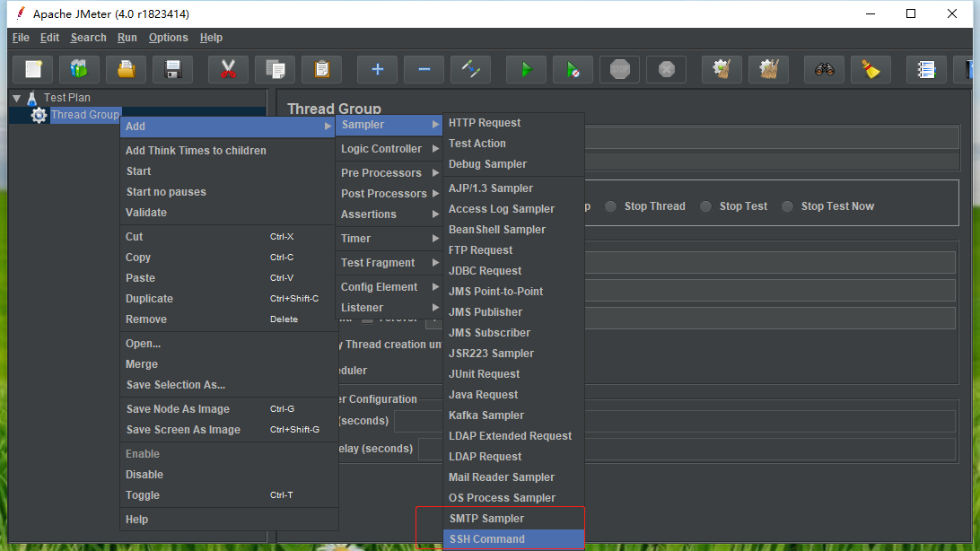Screen dimensions: 980x551
Task: Open an existing test plan file
Action: [x=126, y=70]
